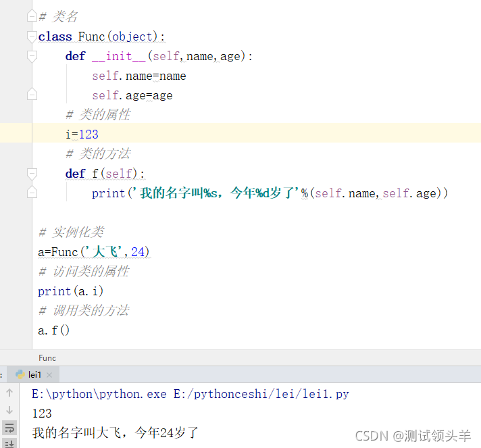481x448 pixels.
Task: Click the fold end marker at self.age=age
Action: (32, 94)
